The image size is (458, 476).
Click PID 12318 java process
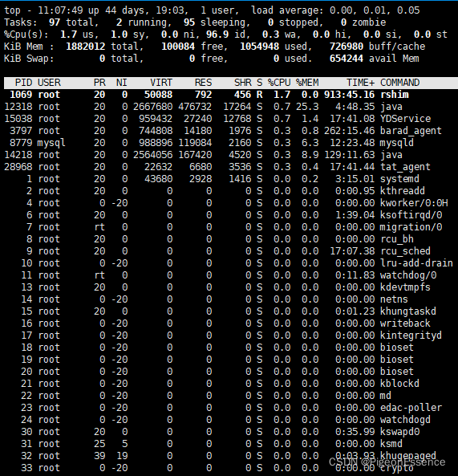(x=229, y=107)
